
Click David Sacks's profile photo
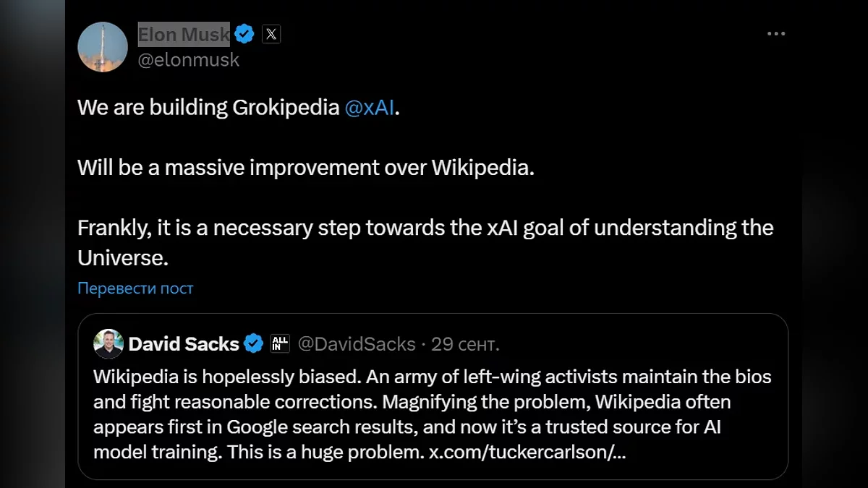coord(109,344)
